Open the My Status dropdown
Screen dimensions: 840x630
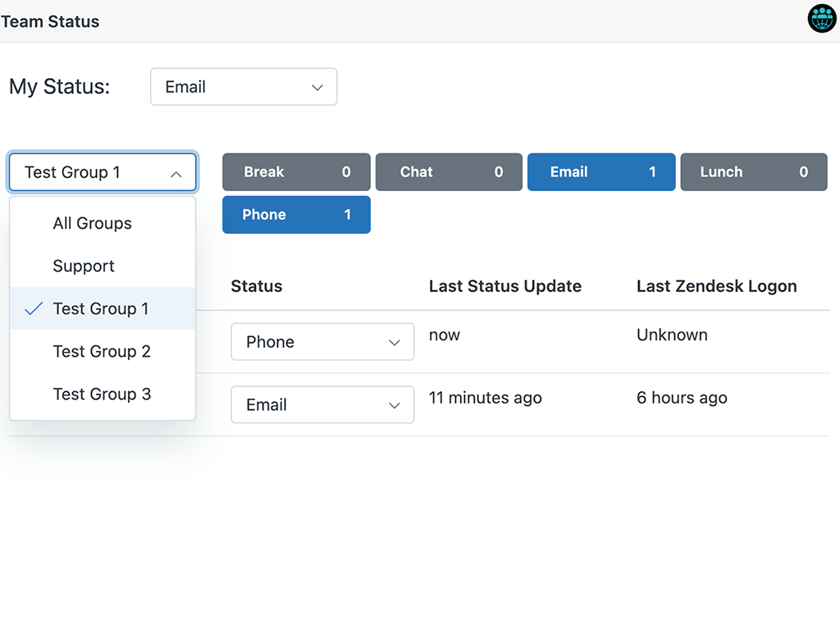click(243, 87)
